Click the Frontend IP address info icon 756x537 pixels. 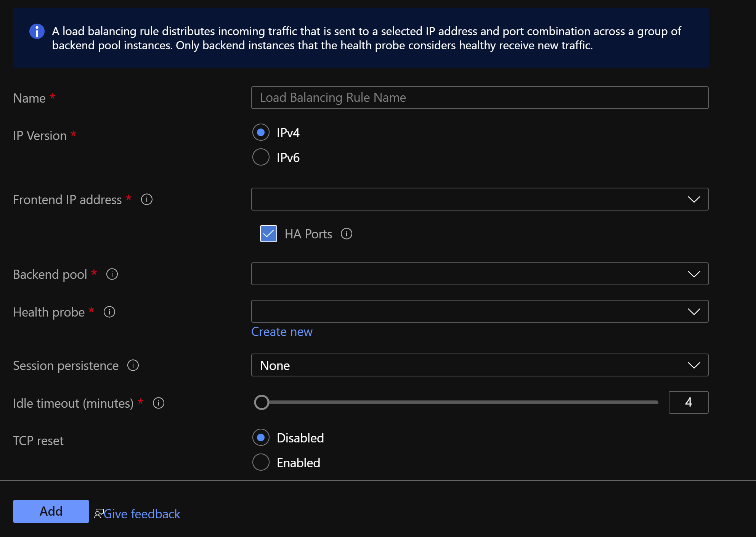pyautogui.click(x=146, y=199)
